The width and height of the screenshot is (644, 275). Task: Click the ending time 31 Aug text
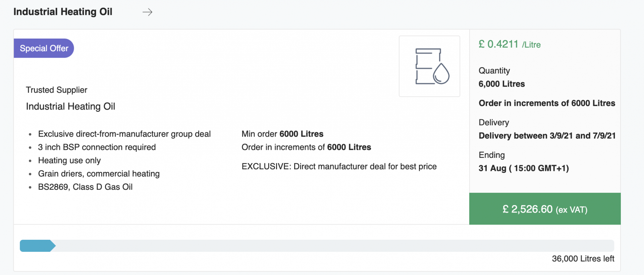point(524,168)
